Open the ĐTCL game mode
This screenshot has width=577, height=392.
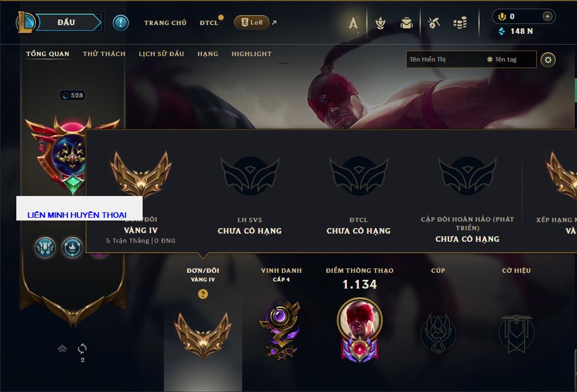coord(209,23)
